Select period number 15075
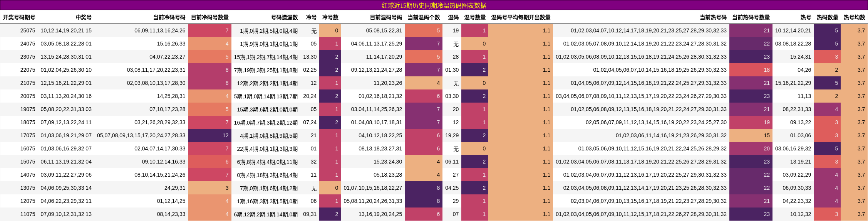 pos(28,162)
